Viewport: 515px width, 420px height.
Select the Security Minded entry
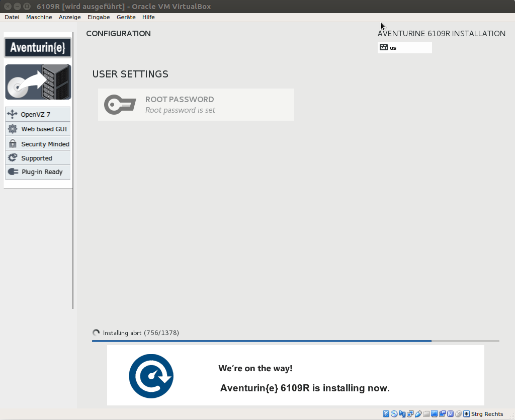point(38,143)
